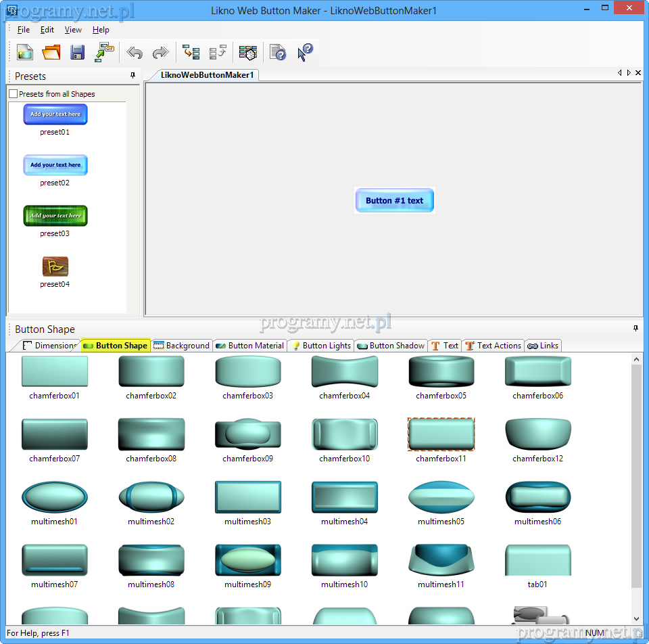
Task: Click the context help cursor icon
Action: tap(305, 53)
